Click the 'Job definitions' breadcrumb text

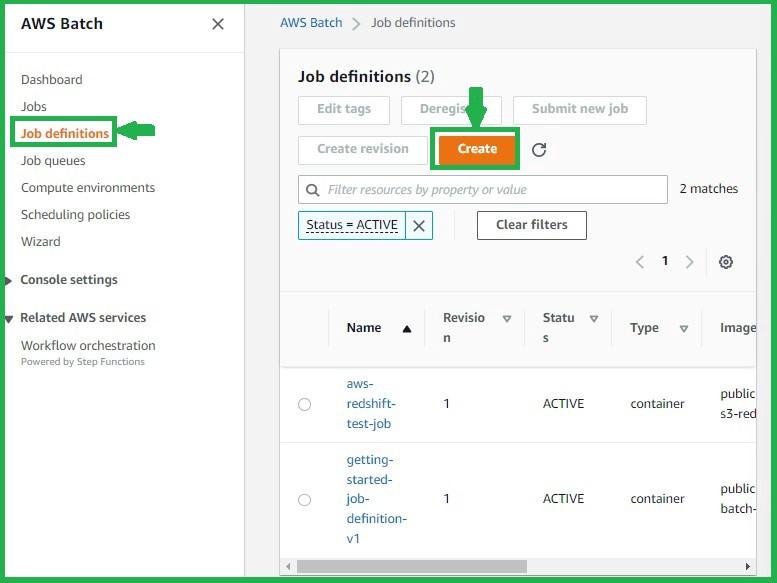(x=413, y=23)
